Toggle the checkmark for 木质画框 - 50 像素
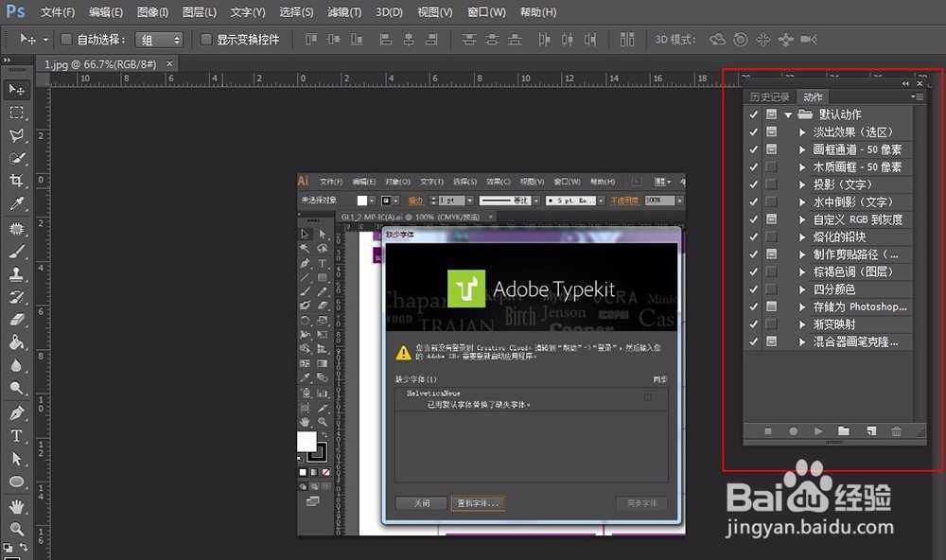Image resolution: width=946 pixels, height=560 pixels. point(754,166)
